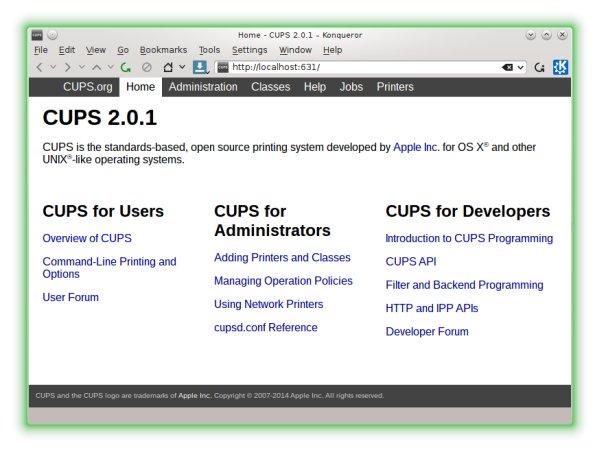Viewport: 600px width, 452px height.
Task: Open the Up history dropdown arrow
Action: (111, 67)
